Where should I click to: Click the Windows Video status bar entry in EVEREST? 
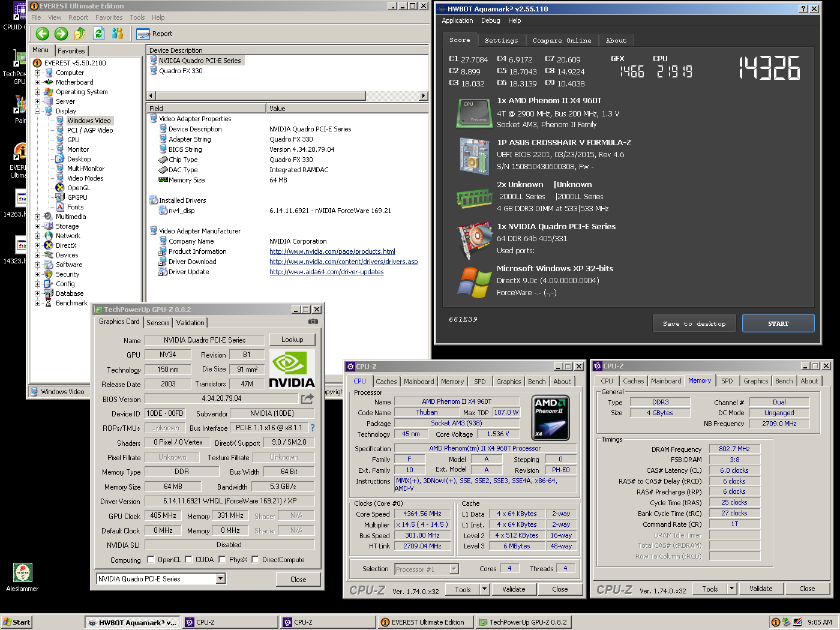pyautogui.click(x=58, y=392)
